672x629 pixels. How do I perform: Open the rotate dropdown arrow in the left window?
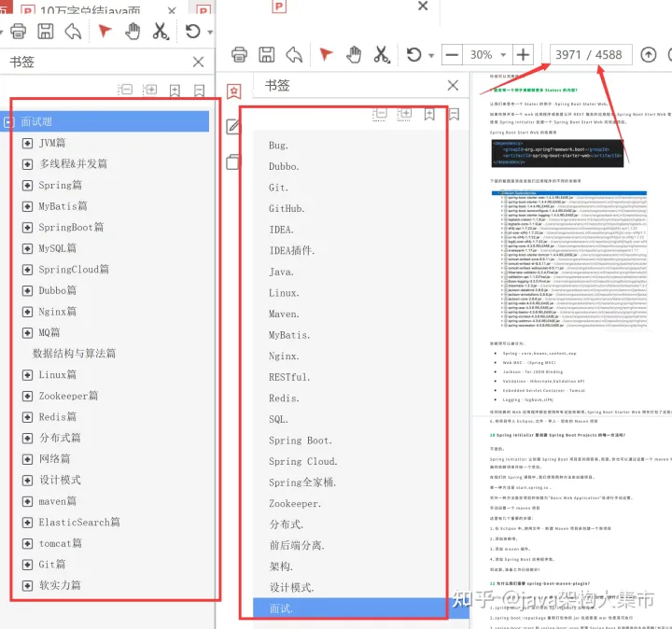click(210, 32)
